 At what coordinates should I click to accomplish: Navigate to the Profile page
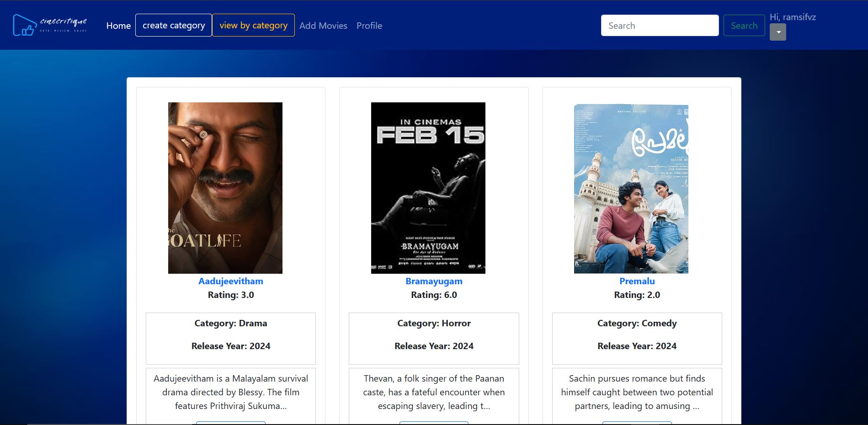click(369, 26)
